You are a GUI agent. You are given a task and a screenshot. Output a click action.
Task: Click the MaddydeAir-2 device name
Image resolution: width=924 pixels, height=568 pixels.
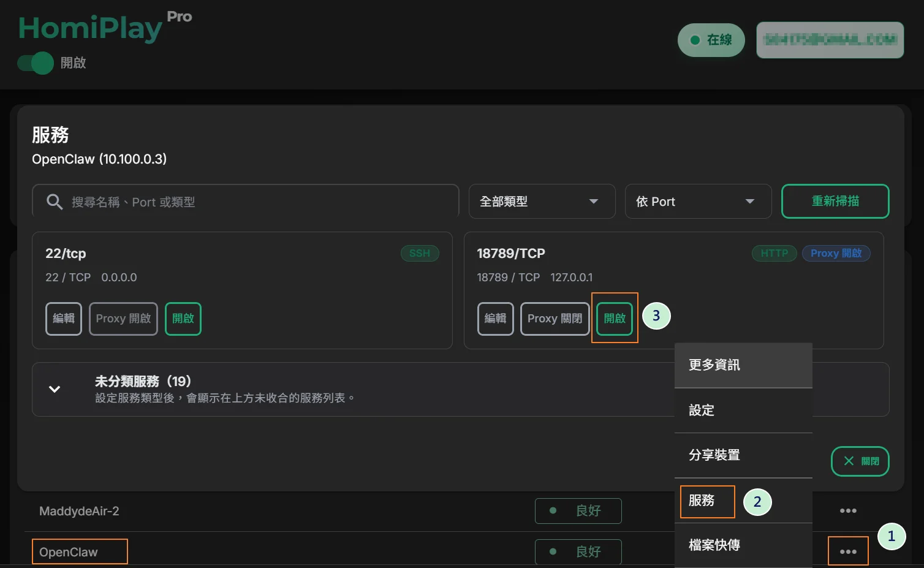[79, 511]
